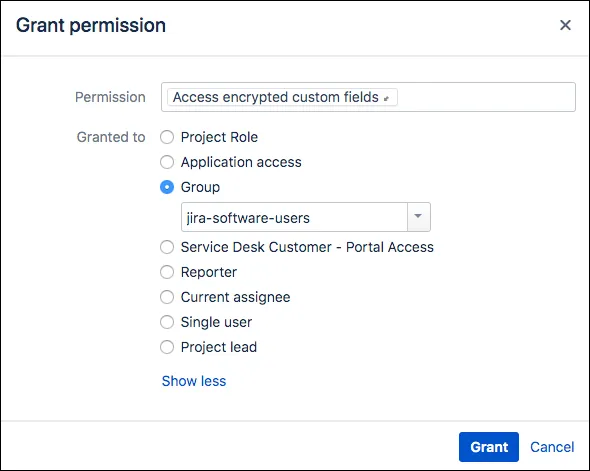Choose Application access radio option
Screen dimensions: 590x471
point(167,162)
